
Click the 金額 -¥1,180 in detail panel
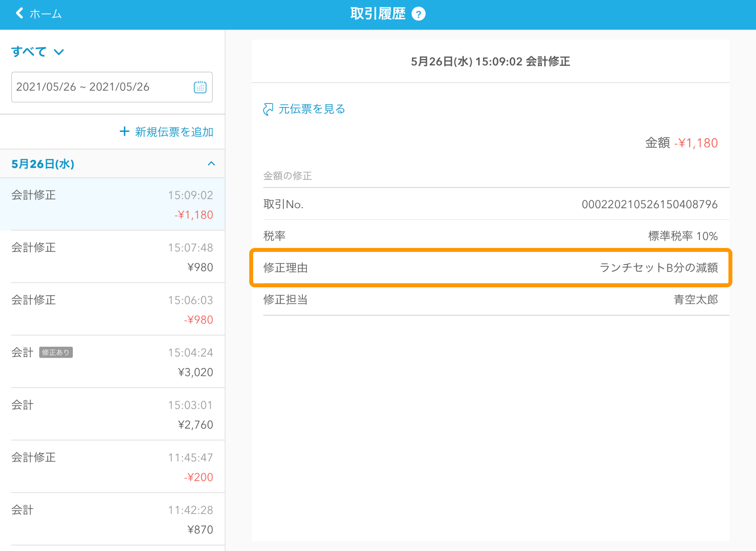[681, 143]
